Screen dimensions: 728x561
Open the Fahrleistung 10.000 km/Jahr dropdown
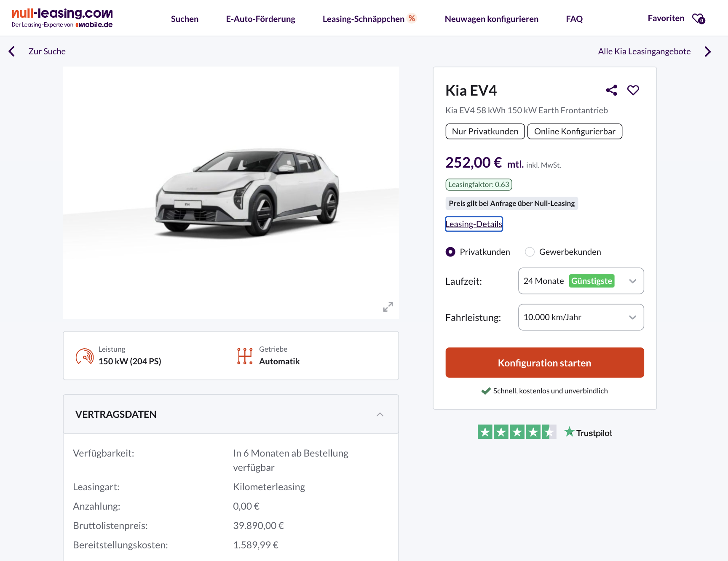[581, 317]
